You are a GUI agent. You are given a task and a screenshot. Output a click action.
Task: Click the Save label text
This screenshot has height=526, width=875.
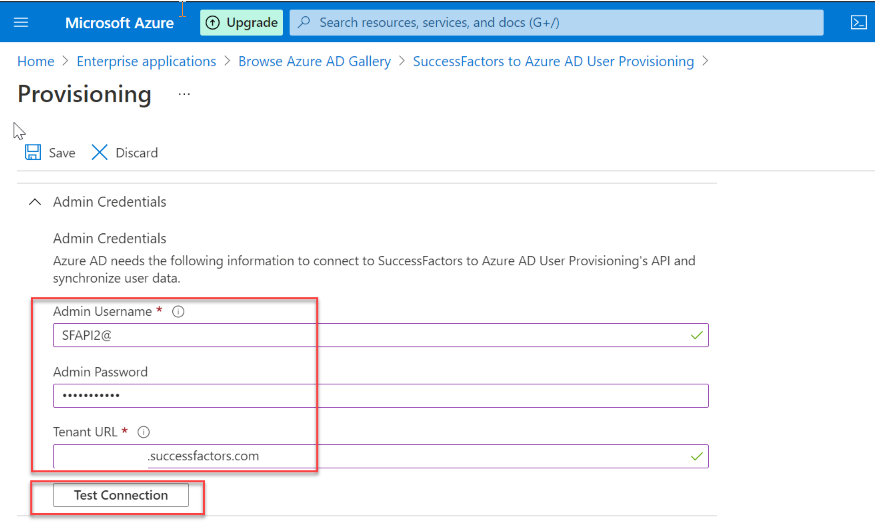click(62, 153)
